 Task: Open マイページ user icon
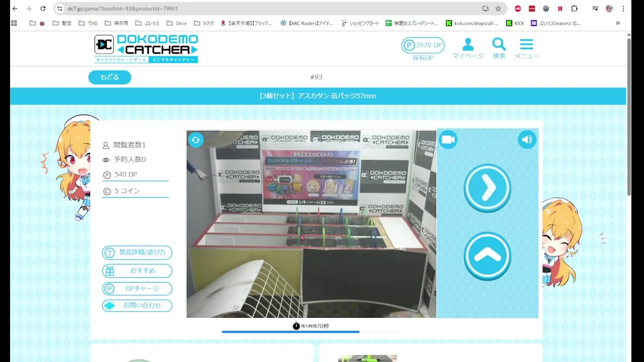pyautogui.click(x=468, y=49)
